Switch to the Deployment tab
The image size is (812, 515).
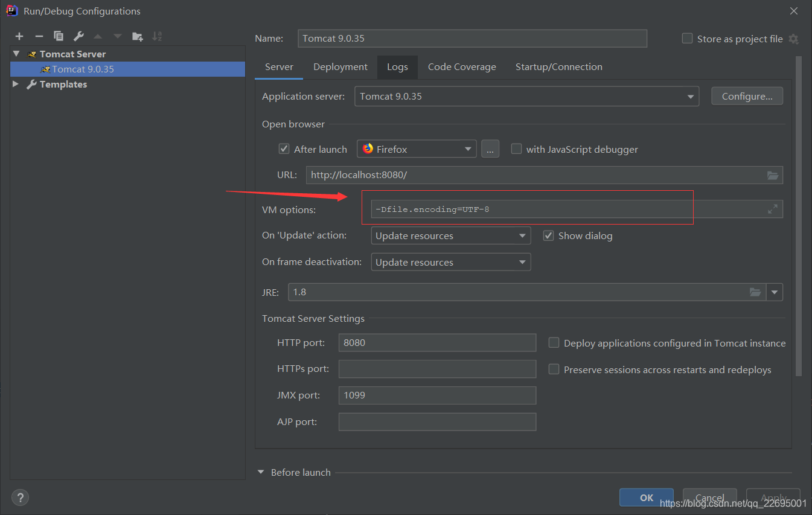[340, 66]
